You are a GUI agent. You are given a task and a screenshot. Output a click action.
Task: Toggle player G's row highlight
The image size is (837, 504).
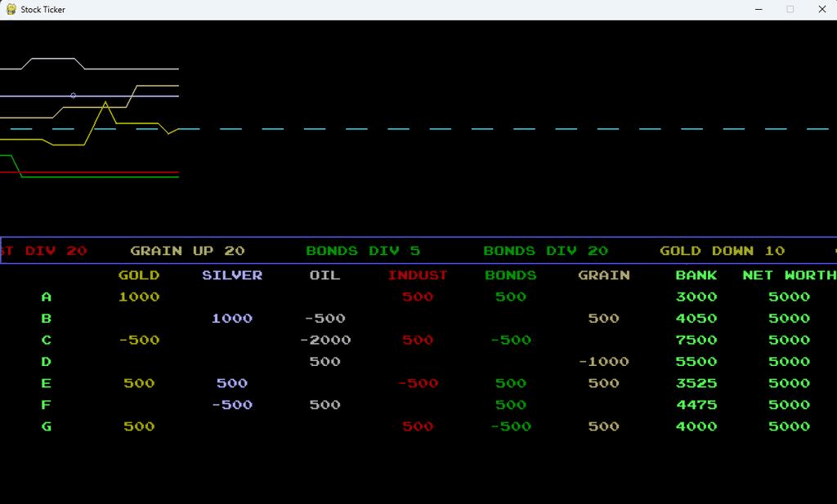(x=47, y=426)
